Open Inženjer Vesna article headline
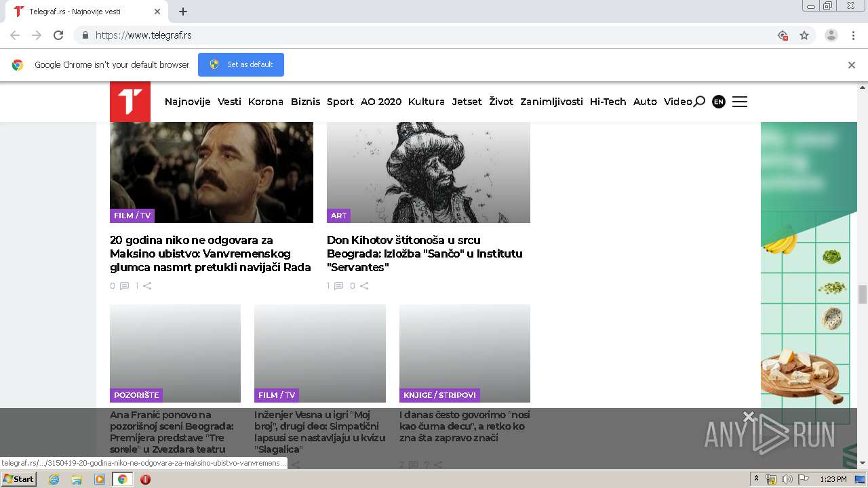Screen dimensions: 868x488 pos(319,432)
